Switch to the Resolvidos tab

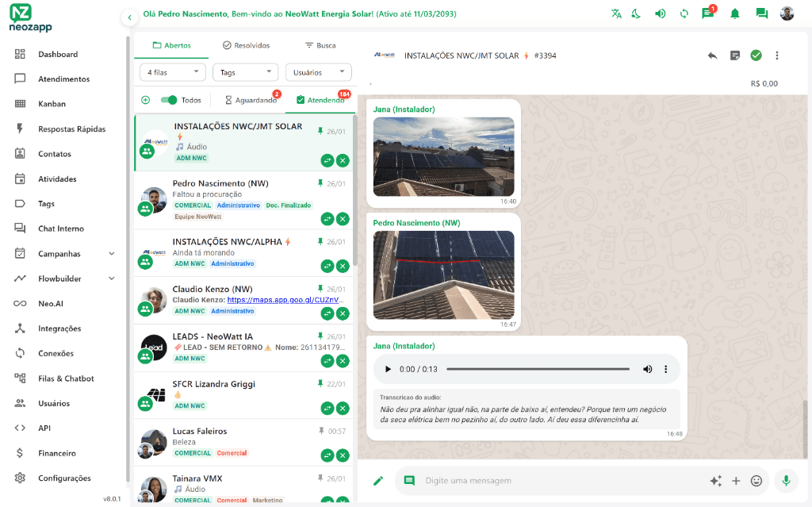247,45
